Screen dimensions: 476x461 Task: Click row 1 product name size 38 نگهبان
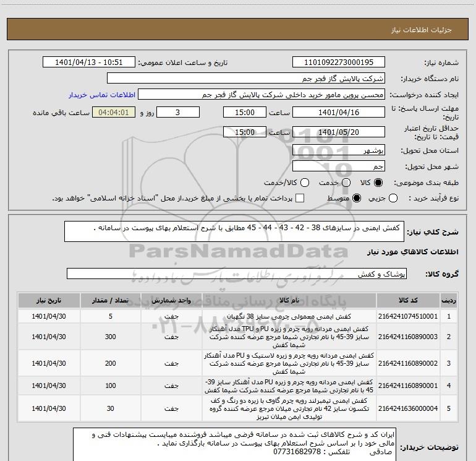[x=289, y=316]
